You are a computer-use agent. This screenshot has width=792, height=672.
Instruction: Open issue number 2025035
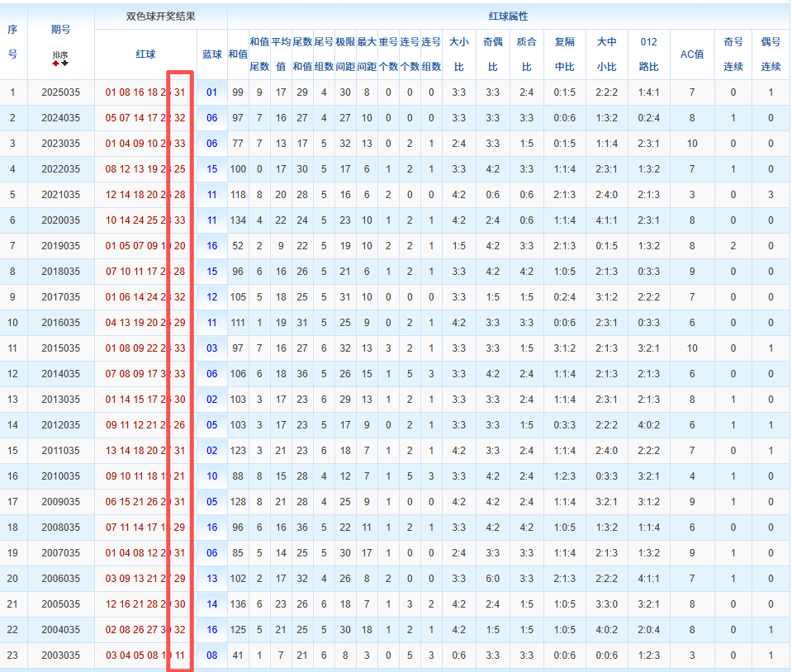pyautogui.click(x=60, y=92)
